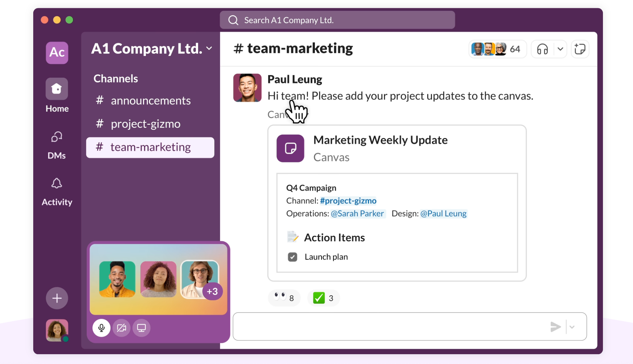
Task: Follow the #project-gizmo link in canvas
Action: pyautogui.click(x=348, y=201)
